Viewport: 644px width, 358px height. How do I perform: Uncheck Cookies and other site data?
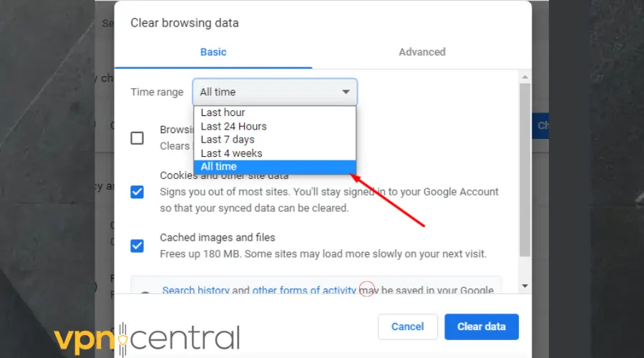(x=137, y=192)
